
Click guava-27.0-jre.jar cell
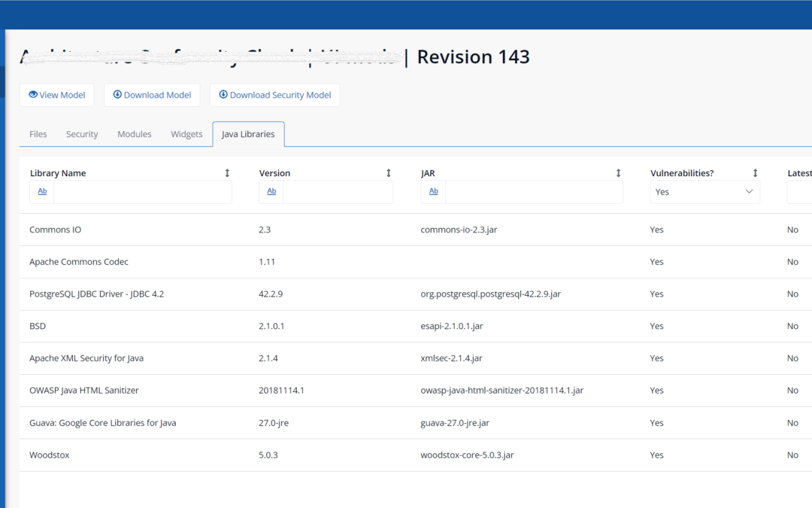pos(455,423)
